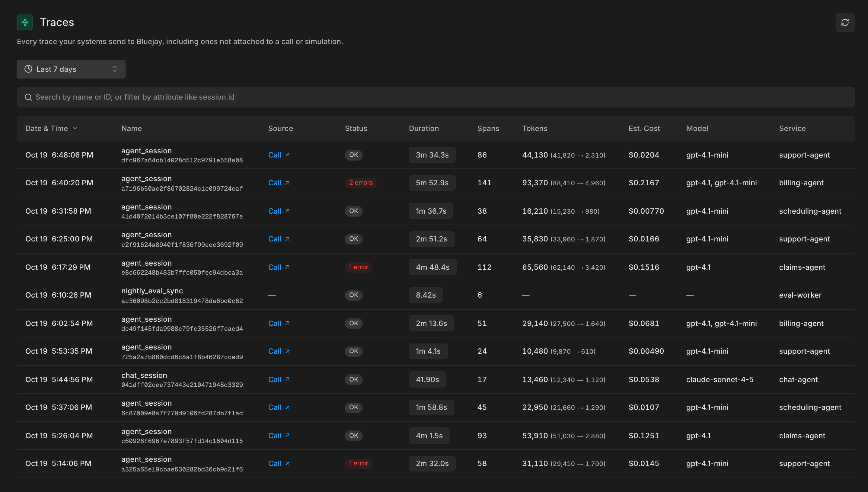Click trace ID de49f145fda9988c79fc35526f7eaed4
This screenshot has height=492, width=868.
pos(182,328)
